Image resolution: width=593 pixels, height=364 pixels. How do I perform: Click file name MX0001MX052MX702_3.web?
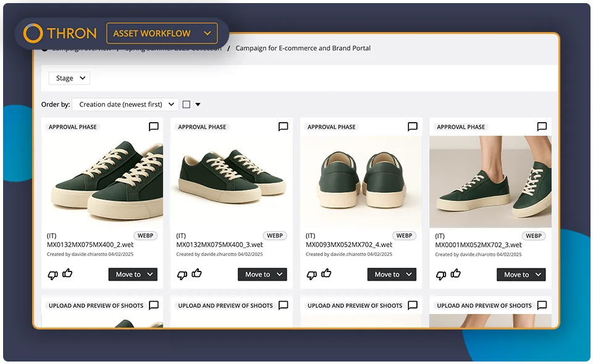478,245
